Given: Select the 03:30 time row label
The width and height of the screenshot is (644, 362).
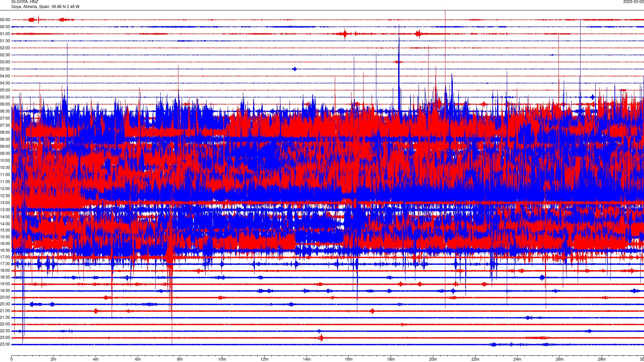Looking at the screenshot, I should 5,69.
